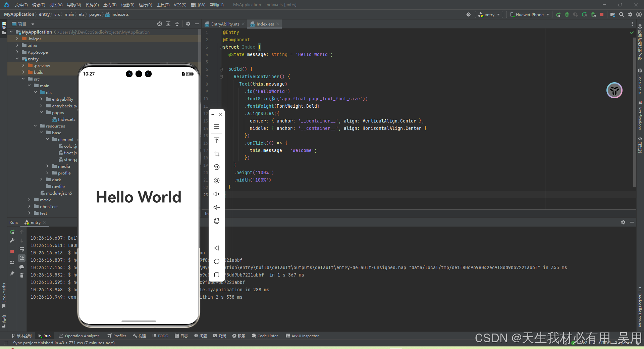This screenshot has width=644, height=349.
Task: Open the Code Linter tool window
Action: (x=265, y=336)
